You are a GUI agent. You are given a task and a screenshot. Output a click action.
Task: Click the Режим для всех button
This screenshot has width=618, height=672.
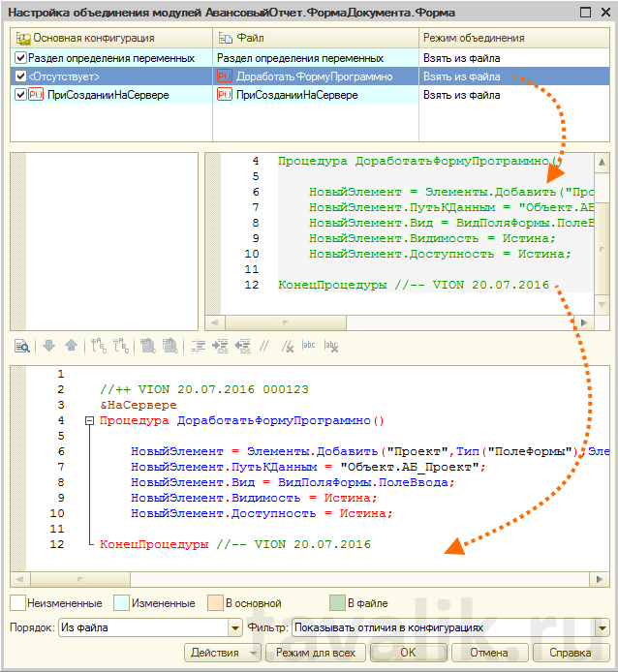pyautogui.click(x=316, y=653)
